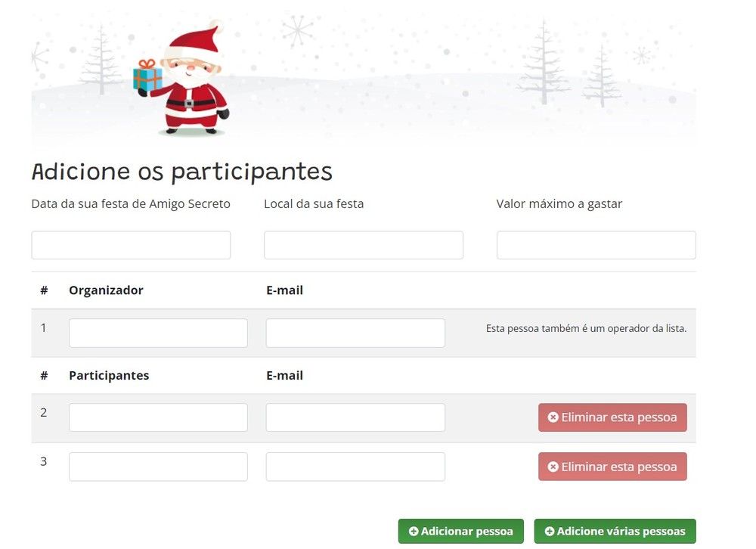Viewport: 756px width, 549px height.
Task: Click the name field of participant 2
Action: coord(157,417)
